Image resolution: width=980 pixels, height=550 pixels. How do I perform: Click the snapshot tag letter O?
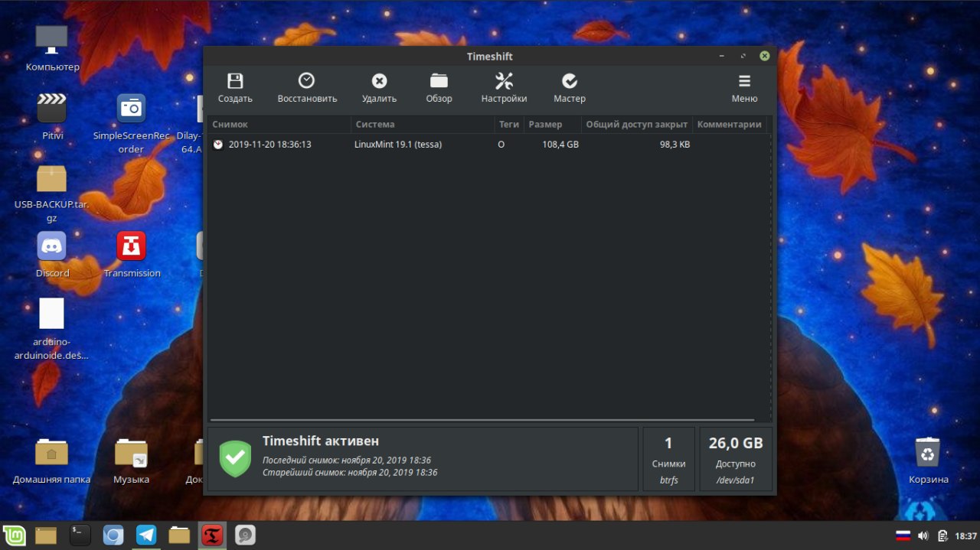pos(501,144)
